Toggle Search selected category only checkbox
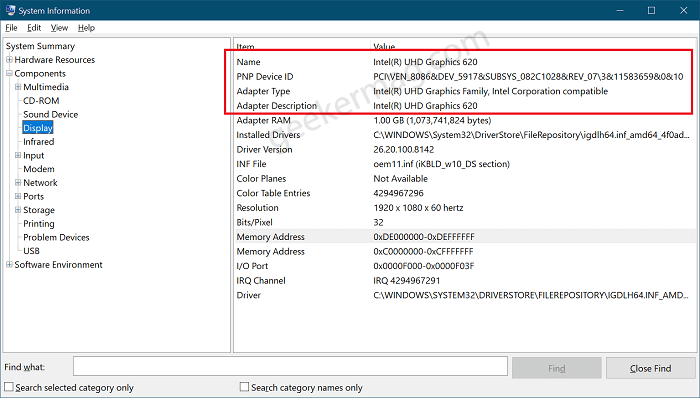700x398 pixels. (9, 387)
